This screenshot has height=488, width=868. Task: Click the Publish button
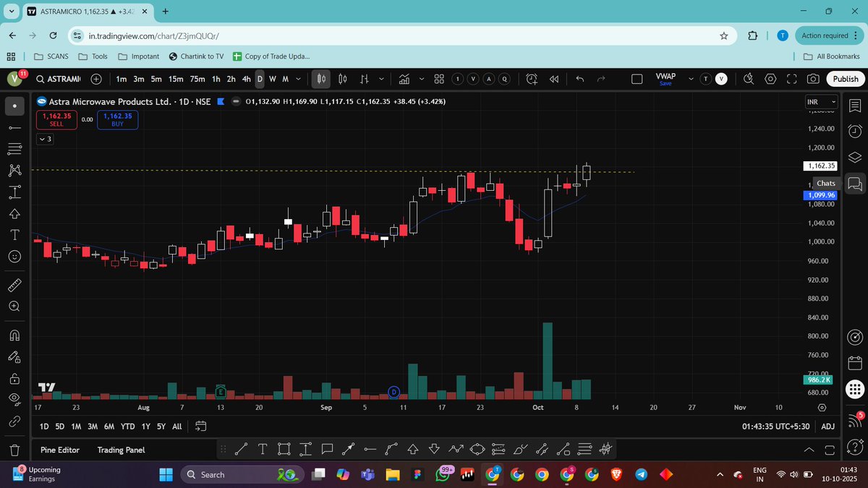coord(845,79)
